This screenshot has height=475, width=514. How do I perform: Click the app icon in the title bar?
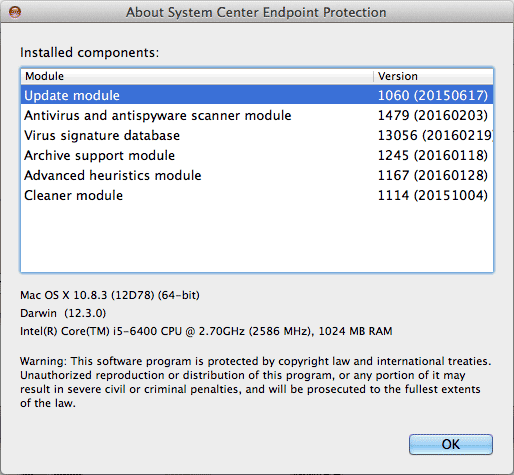(15, 13)
